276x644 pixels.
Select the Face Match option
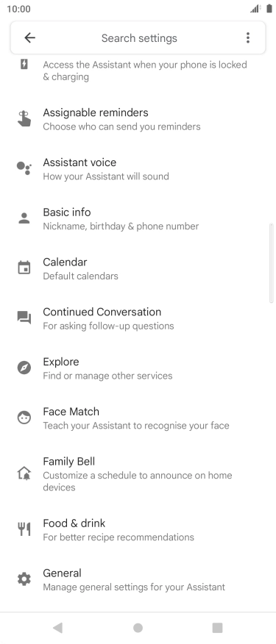tap(138, 418)
